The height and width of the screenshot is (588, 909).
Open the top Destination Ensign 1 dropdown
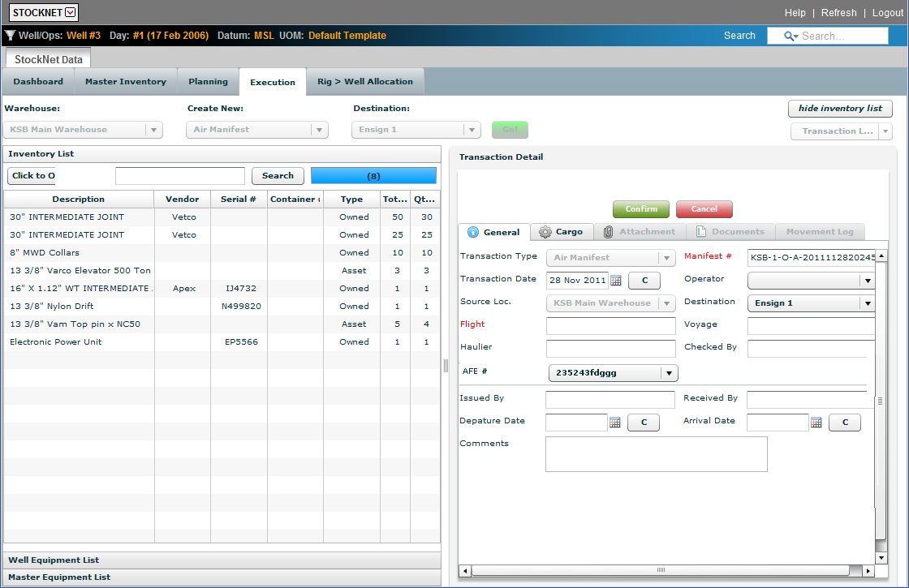pyautogui.click(x=472, y=130)
